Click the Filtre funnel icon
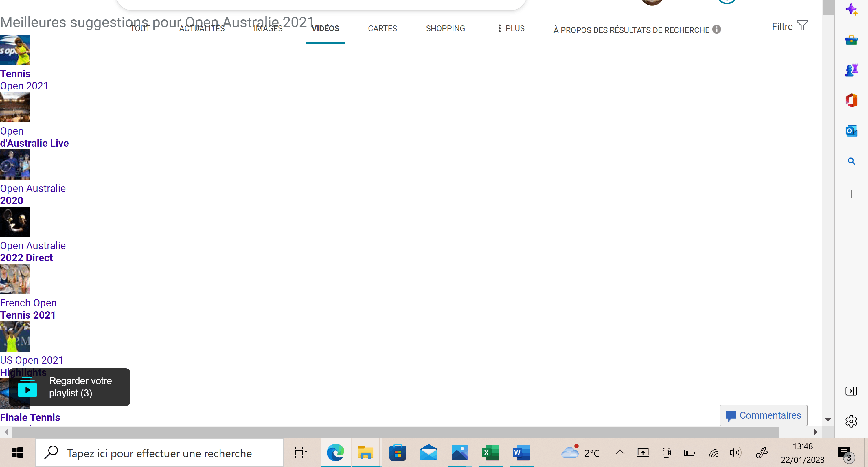 coord(802,26)
